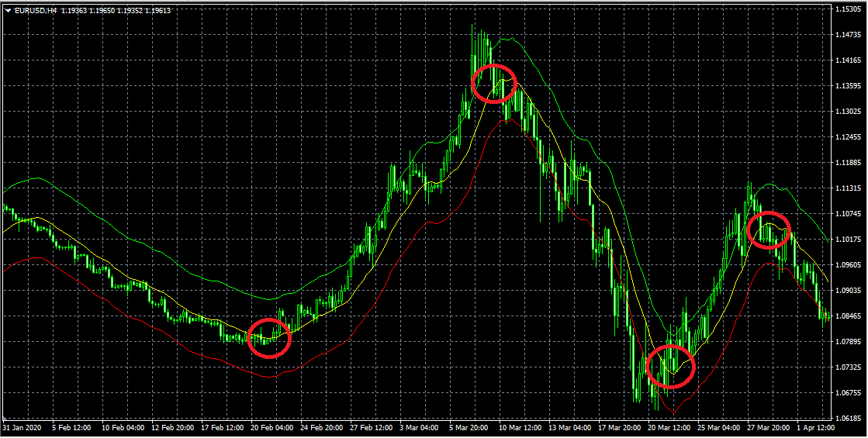Click the red circle marker near 27 Mar

pyautogui.click(x=769, y=229)
